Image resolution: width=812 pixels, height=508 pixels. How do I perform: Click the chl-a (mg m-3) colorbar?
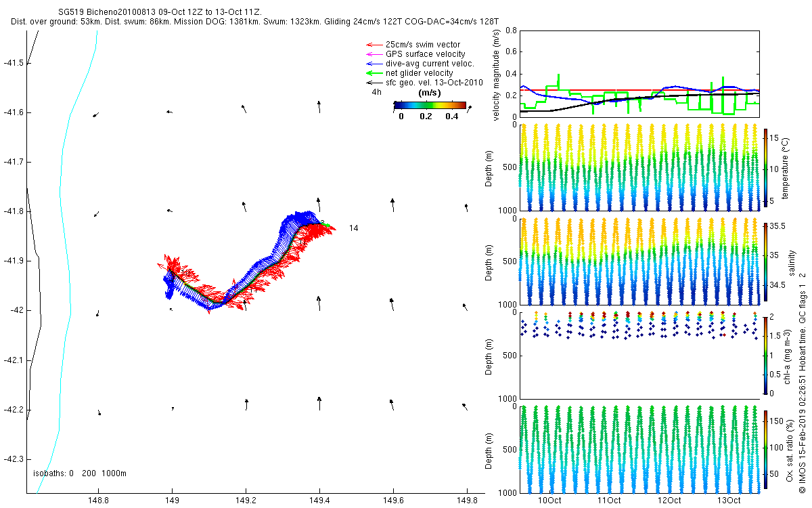pyautogui.click(x=766, y=354)
